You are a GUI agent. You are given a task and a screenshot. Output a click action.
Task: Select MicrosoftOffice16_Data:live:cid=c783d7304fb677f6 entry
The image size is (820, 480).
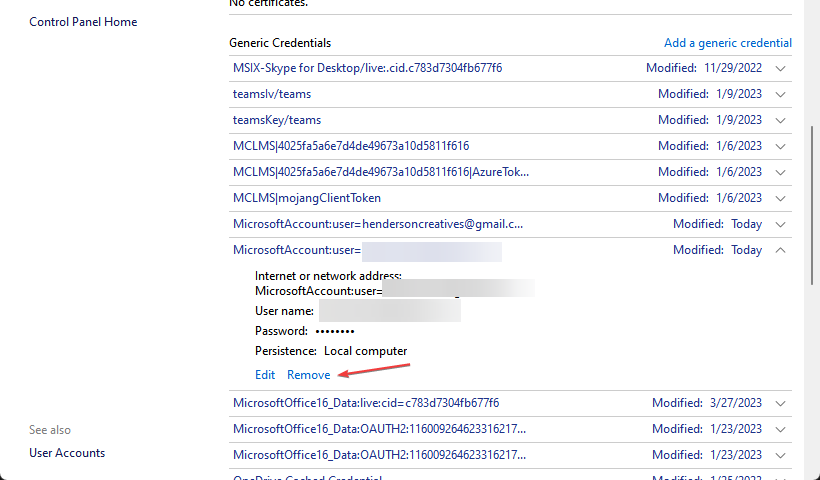click(x=366, y=403)
